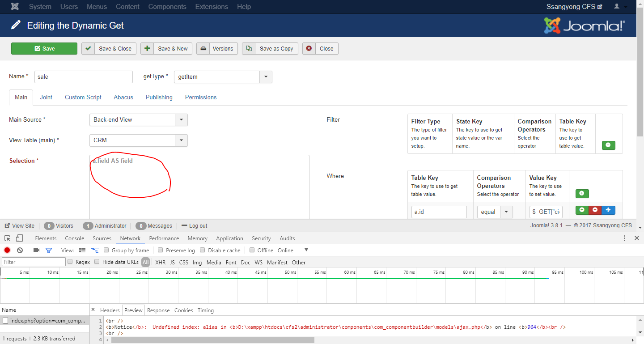This screenshot has height=344, width=644.
Task: Open the user account icon menu
Action: 620,7
